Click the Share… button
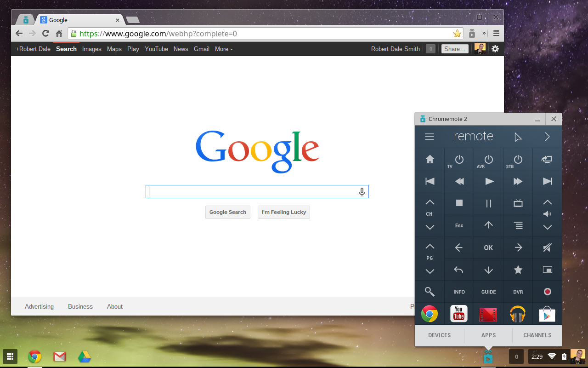The width and height of the screenshot is (588, 368). point(455,49)
